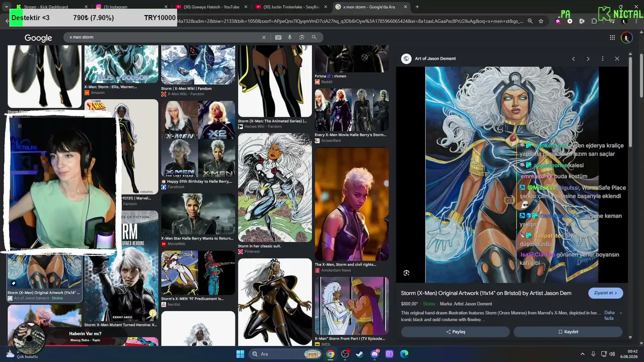Image resolution: width=644 pixels, height=362 pixels.
Task: Share the image with Paylaş button
Action: [x=455, y=332]
